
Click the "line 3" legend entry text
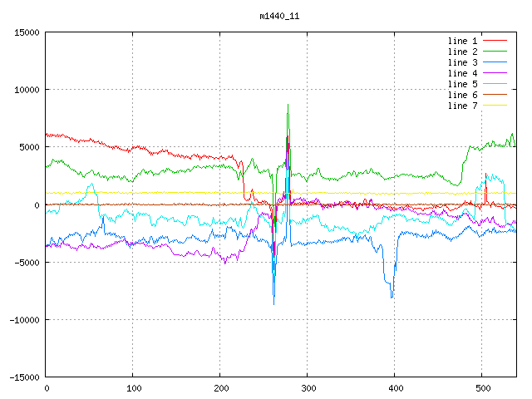coord(463,62)
